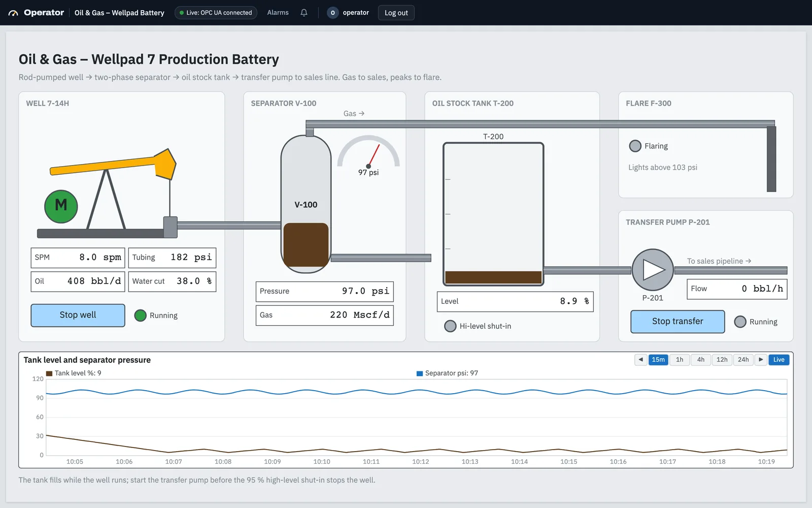Click the Flaring indicator lamp

click(635, 146)
